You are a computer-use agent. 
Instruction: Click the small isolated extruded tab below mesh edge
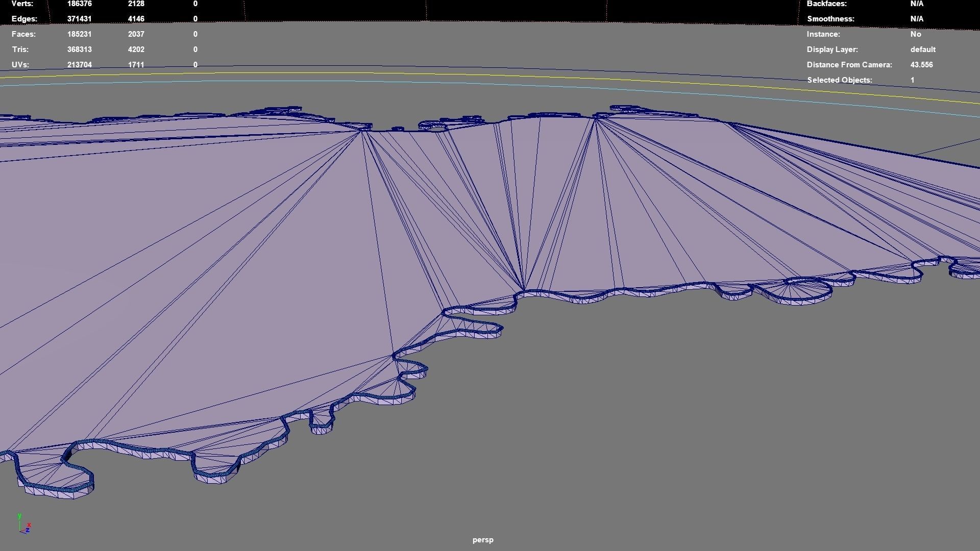321,422
